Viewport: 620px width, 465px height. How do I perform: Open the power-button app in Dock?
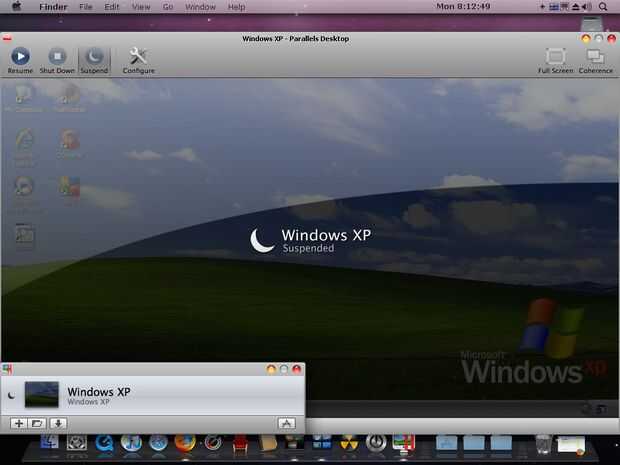(x=376, y=443)
